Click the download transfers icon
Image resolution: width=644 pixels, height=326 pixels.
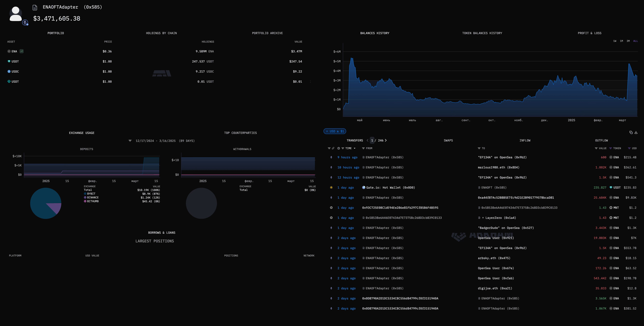pyautogui.click(x=636, y=132)
